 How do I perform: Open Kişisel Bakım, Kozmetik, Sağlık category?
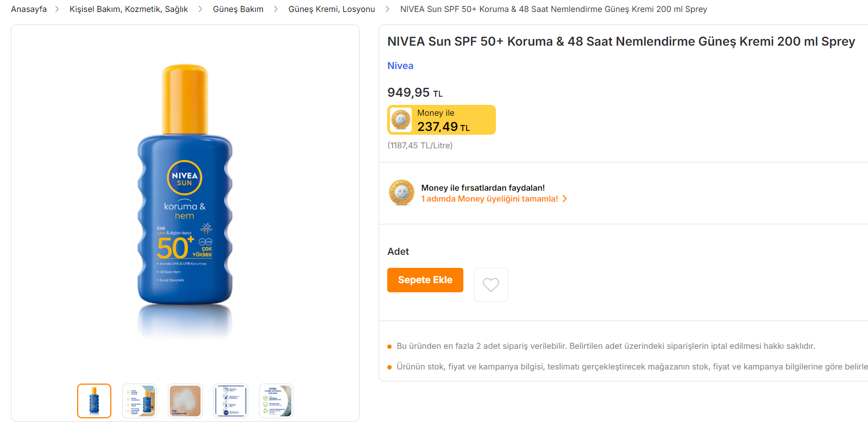(129, 9)
